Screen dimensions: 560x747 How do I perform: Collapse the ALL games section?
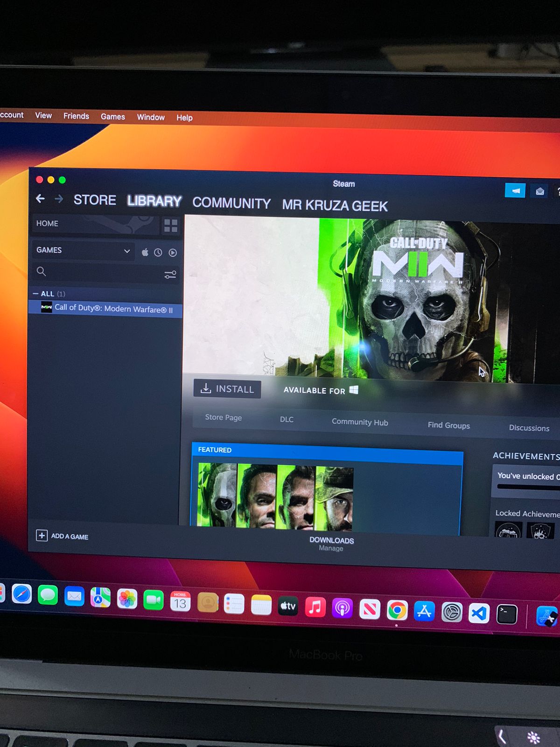[x=35, y=293]
